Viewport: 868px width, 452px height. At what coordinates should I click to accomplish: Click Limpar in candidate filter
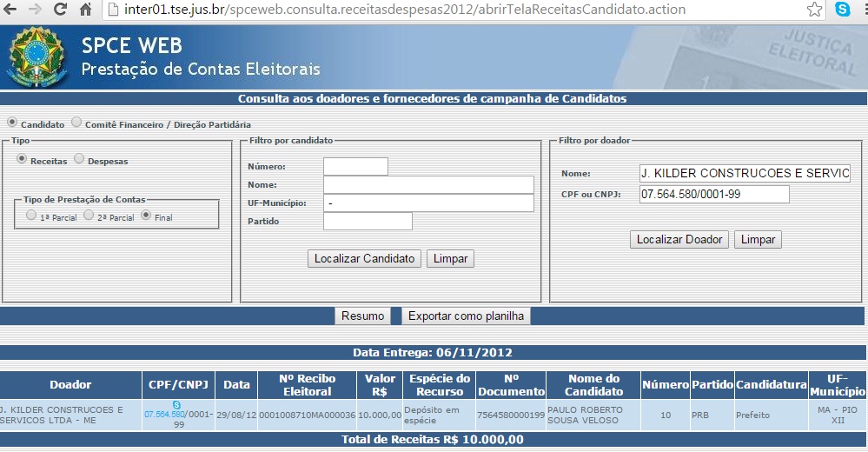pyautogui.click(x=450, y=259)
